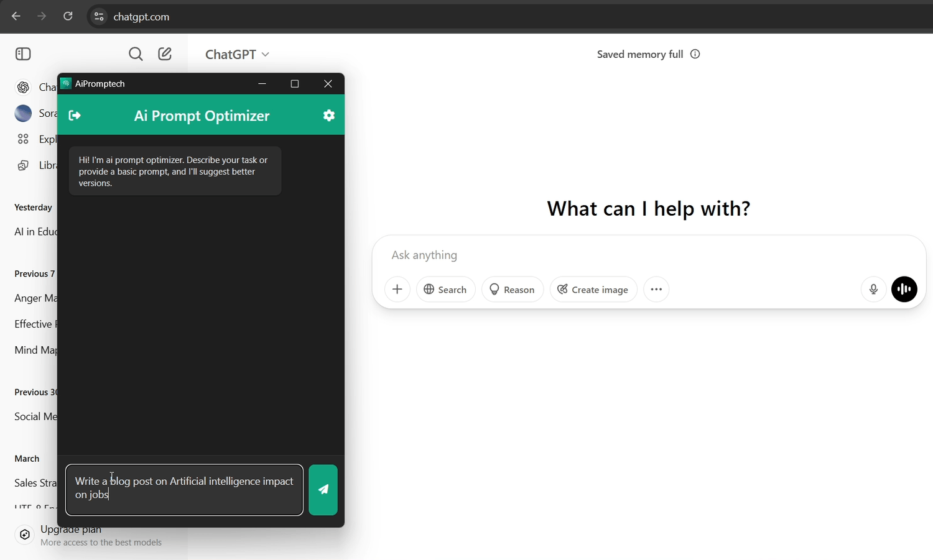Maximize the AiPromptech window

point(295,84)
